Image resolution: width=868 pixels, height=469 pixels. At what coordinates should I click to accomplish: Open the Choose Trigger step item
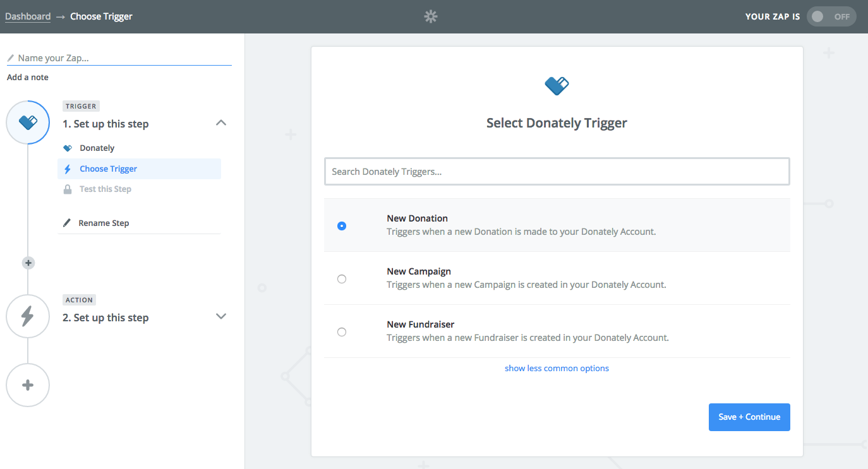[x=139, y=169]
